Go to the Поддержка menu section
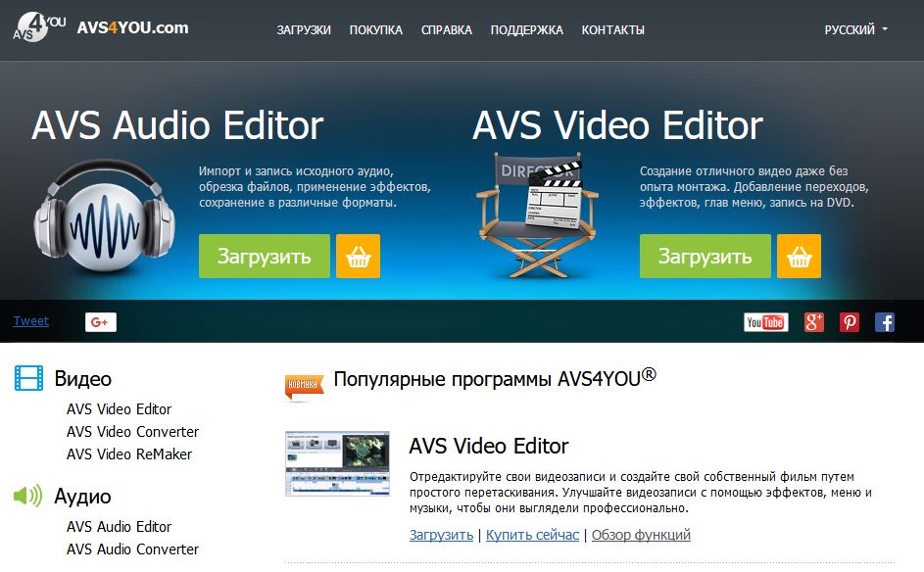The image size is (924, 572). (x=526, y=30)
